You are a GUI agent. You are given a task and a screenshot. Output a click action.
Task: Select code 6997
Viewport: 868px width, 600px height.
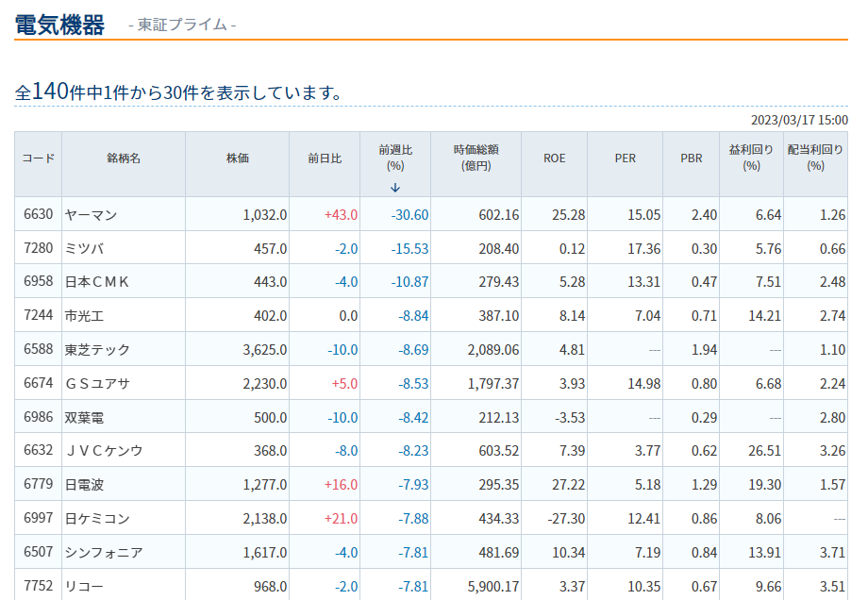[x=38, y=518]
